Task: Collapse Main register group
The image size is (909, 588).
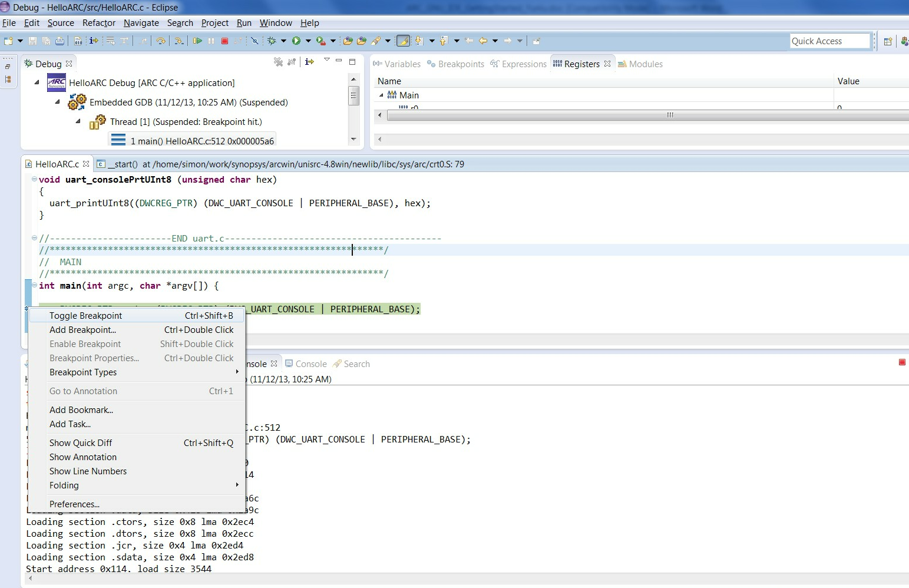Action: 381,95
